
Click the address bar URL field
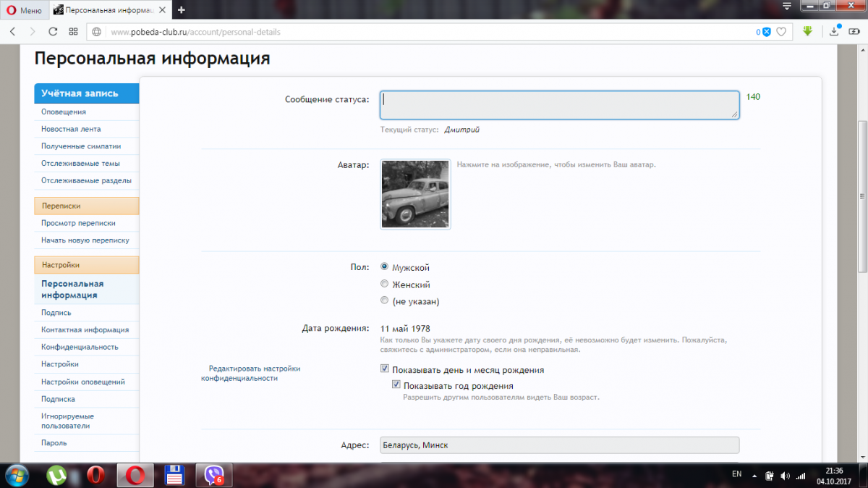click(x=427, y=32)
